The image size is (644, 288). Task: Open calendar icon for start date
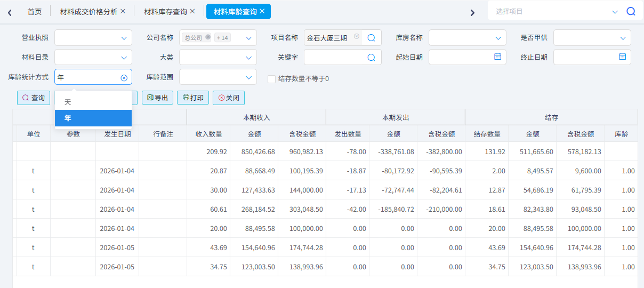click(497, 57)
